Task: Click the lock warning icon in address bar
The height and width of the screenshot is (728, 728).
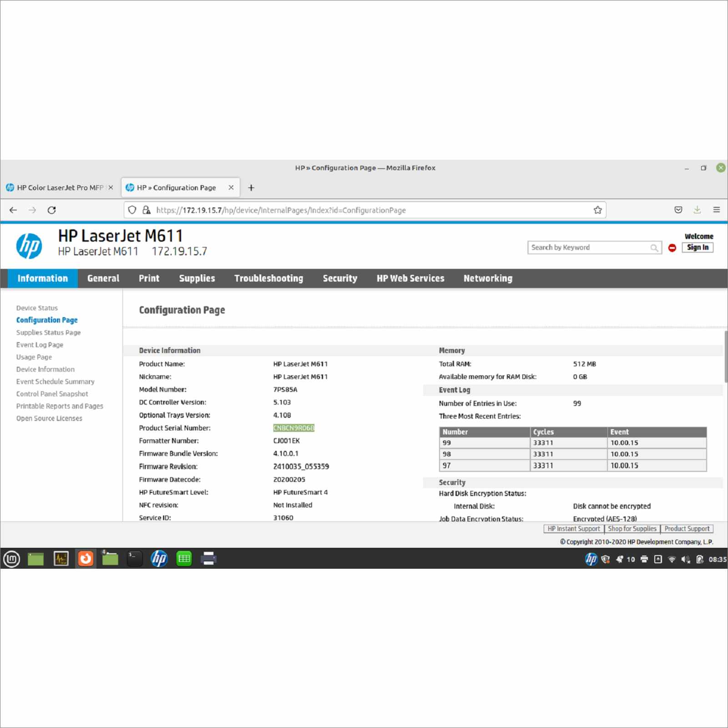Action: coord(147,210)
